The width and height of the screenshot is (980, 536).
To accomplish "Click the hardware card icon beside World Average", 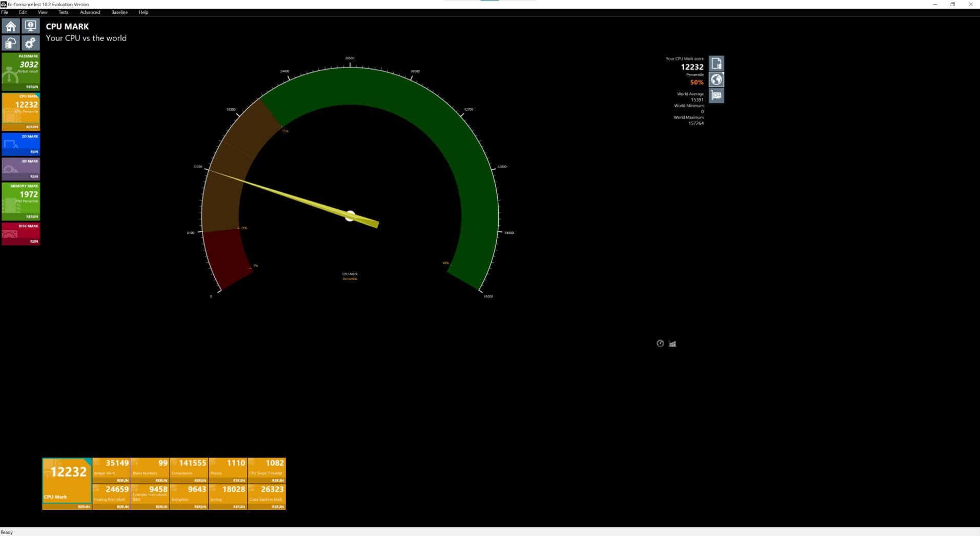I will pyautogui.click(x=716, y=95).
